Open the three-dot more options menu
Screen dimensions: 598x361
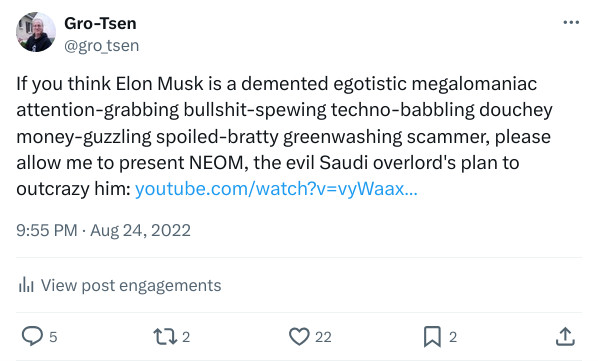point(571,22)
